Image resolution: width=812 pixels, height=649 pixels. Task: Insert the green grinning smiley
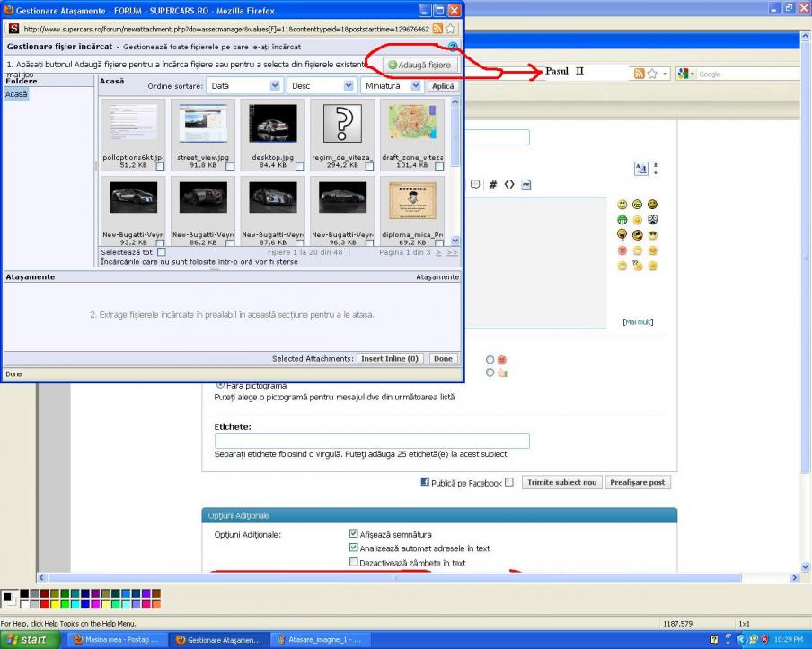click(x=622, y=220)
